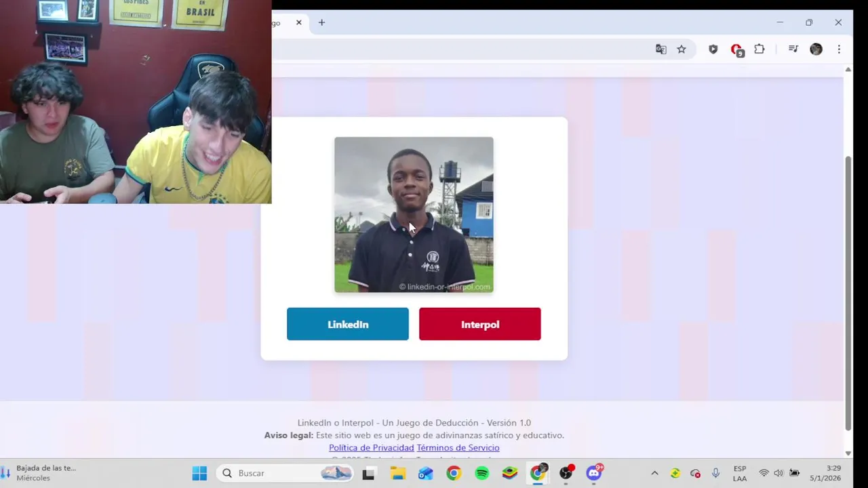Click the blue LinkedIn answer button
The width and height of the screenshot is (868, 488).
tap(347, 324)
